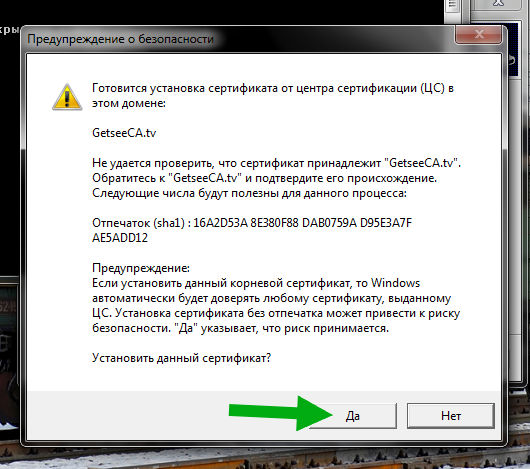The height and width of the screenshot is (469, 530).
Task: Click the Следующие числа будут полезны line
Action: point(249,193)
